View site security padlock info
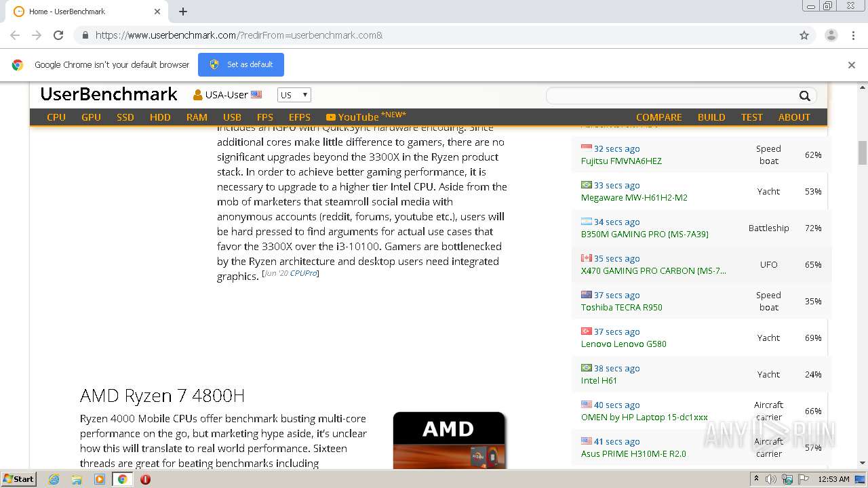 (85, 35)
